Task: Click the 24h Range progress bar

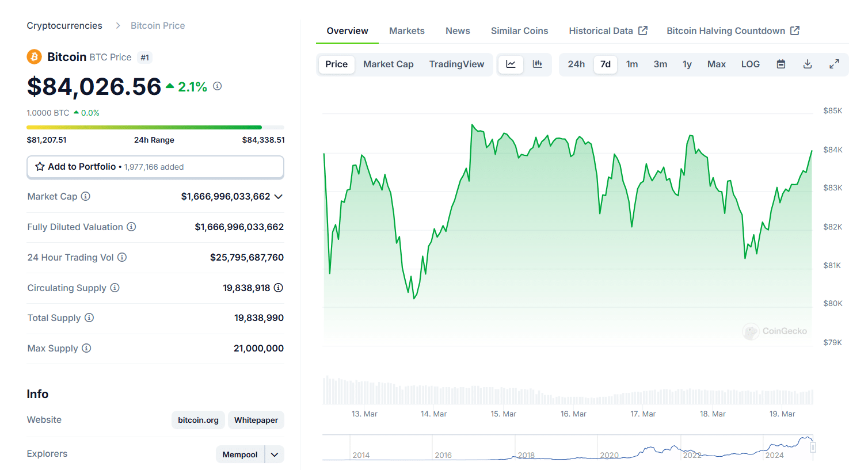Action: (155, 127)
